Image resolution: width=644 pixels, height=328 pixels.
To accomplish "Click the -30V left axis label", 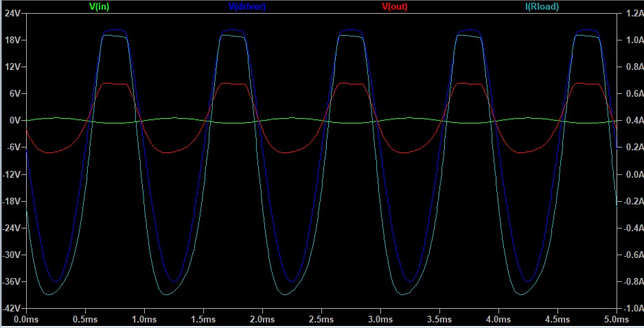I will [11, 255].
